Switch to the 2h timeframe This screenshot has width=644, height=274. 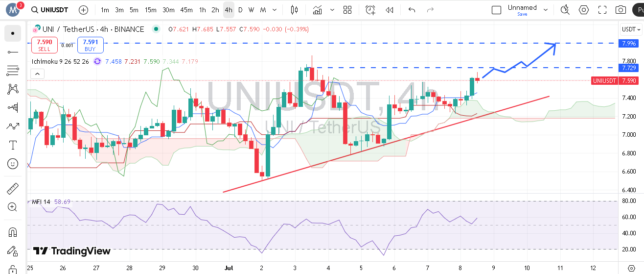[215, 10]
